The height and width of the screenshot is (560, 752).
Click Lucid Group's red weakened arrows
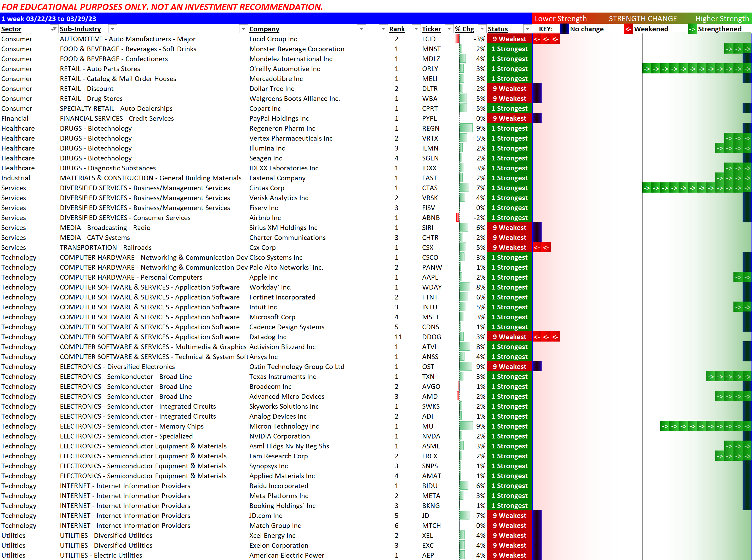point(546,39)
